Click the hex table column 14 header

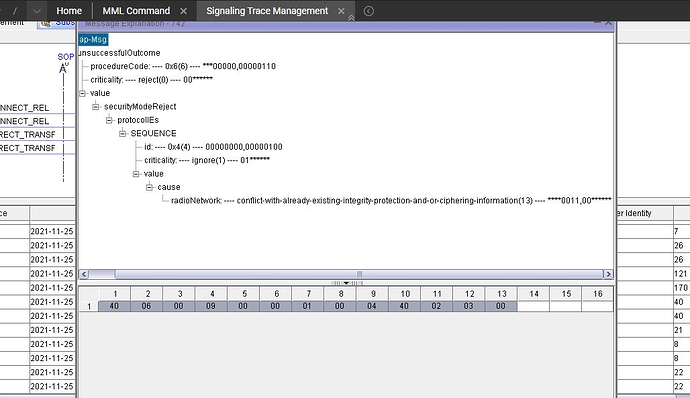click(x=534, y=294)
